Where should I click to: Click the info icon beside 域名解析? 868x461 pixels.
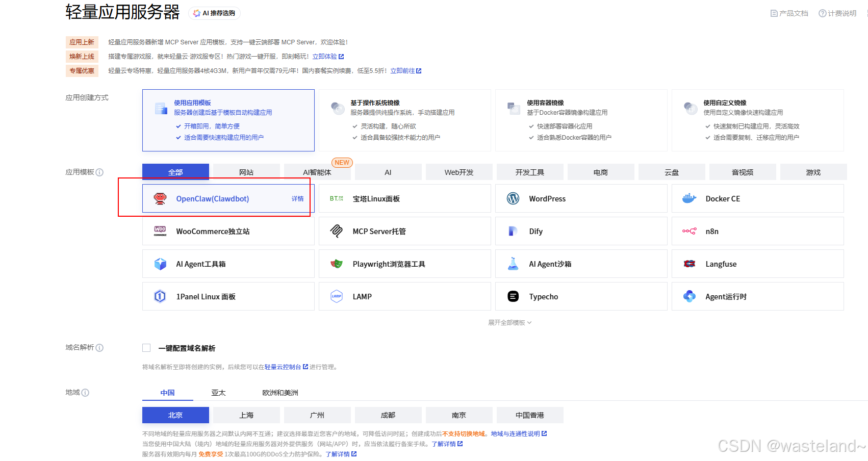pos(99,348)
